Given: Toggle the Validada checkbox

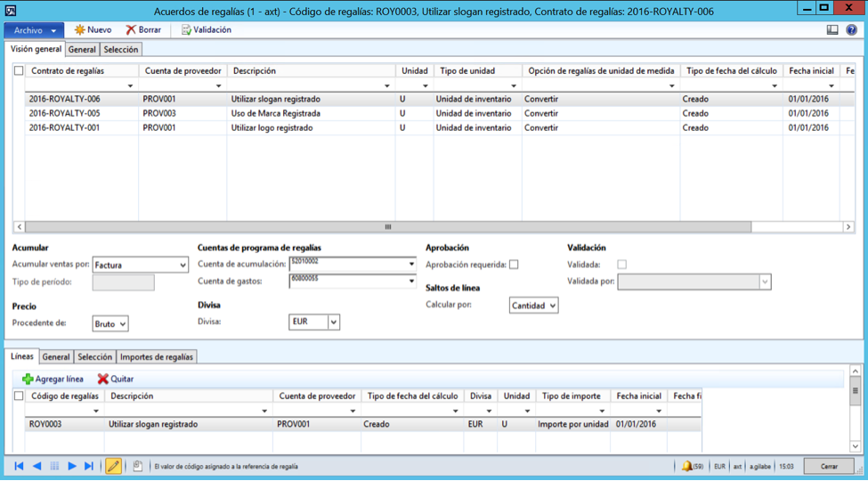Looking at the screenshot, I should tap(621, 265).
